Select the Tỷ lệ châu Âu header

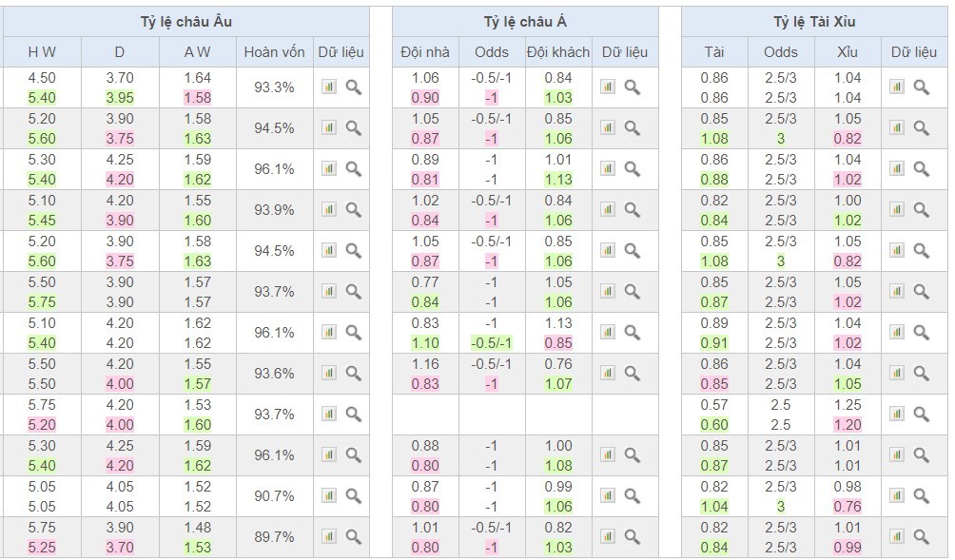[185, 22]
